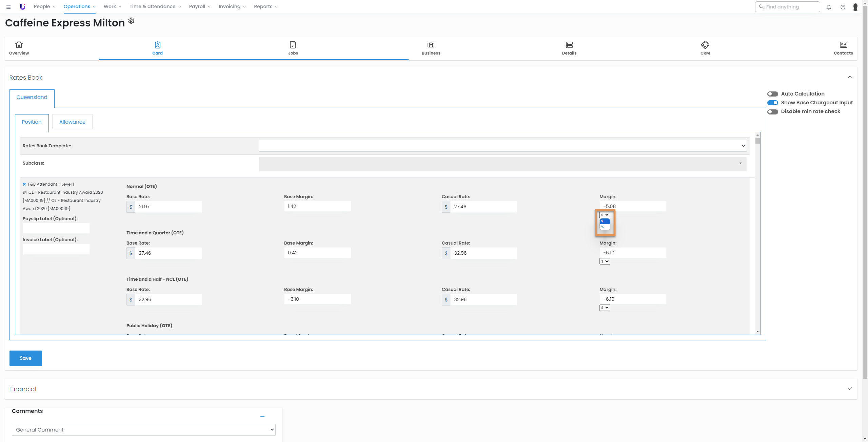Click the notifications bell icon
The height and width of the screenshot is (442, 868).
828,7
